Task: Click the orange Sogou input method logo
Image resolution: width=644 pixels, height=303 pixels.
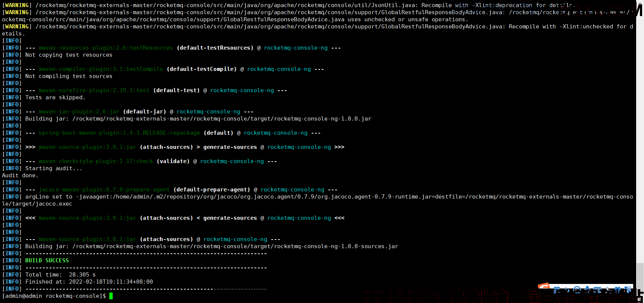Action: (544, 287)
